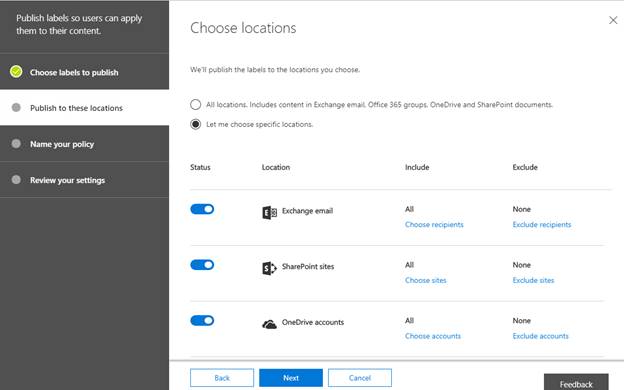Click the Exclude column header
This screenshot has width=624, height=390.
[x=525, y=167]
